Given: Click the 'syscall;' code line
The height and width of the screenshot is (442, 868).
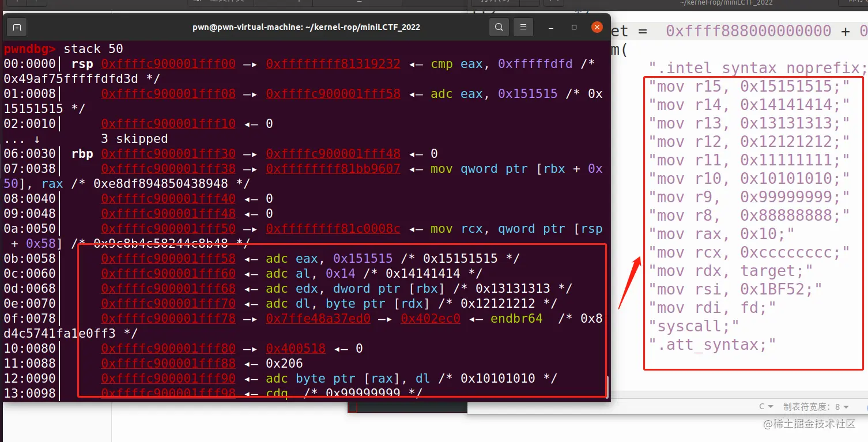Looking at the screenshot, I should coord(694,326).
